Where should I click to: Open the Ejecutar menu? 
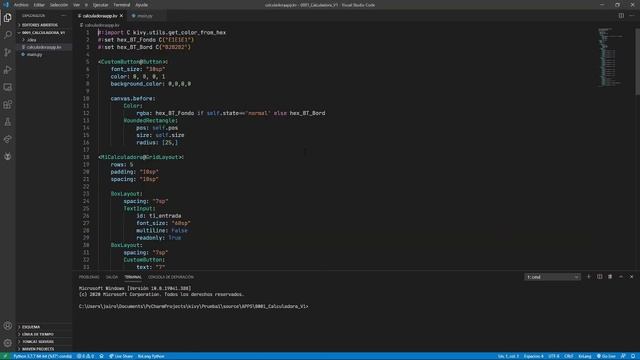pos(100,5)
